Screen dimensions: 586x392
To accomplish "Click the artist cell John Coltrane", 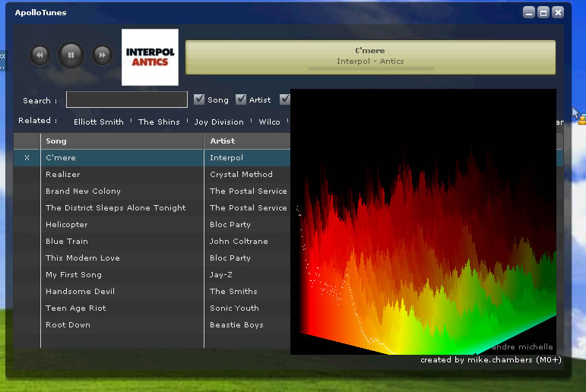I will [239, 242].
